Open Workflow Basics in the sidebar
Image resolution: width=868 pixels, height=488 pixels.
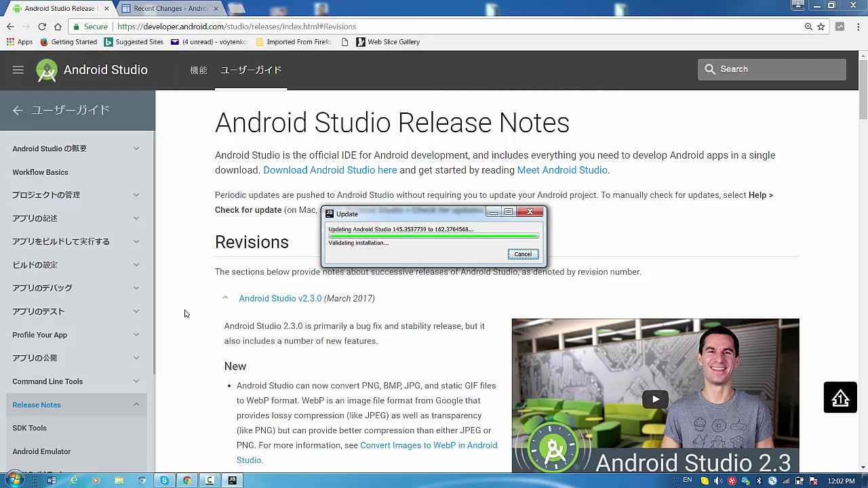pos(40,172)
